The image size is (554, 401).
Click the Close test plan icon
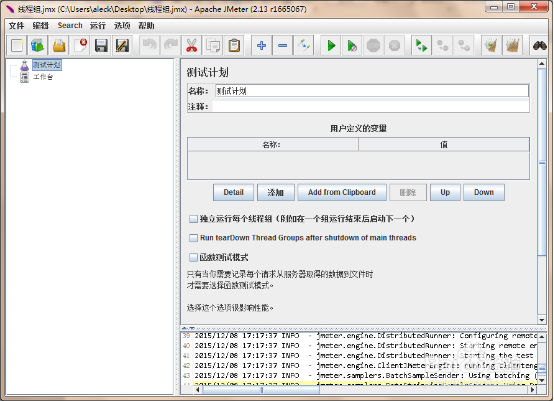pyautogui.click(x=80, y=45)
